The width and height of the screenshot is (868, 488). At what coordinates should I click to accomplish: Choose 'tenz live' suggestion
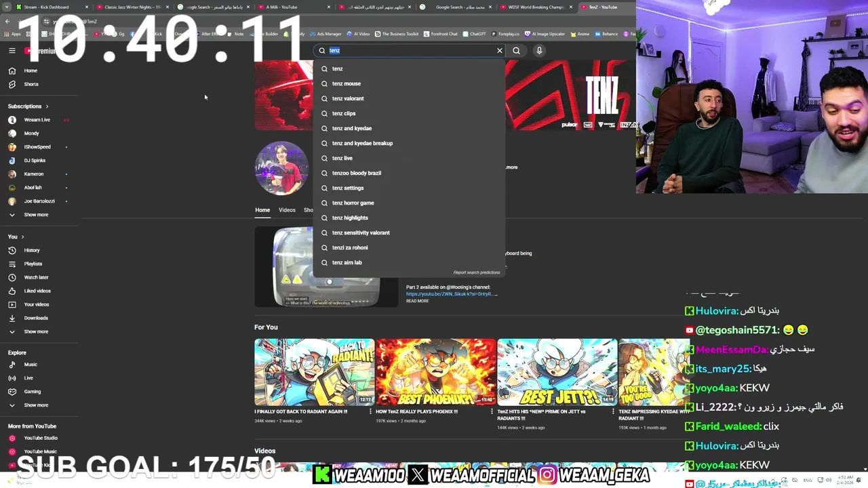click(409, 158)
